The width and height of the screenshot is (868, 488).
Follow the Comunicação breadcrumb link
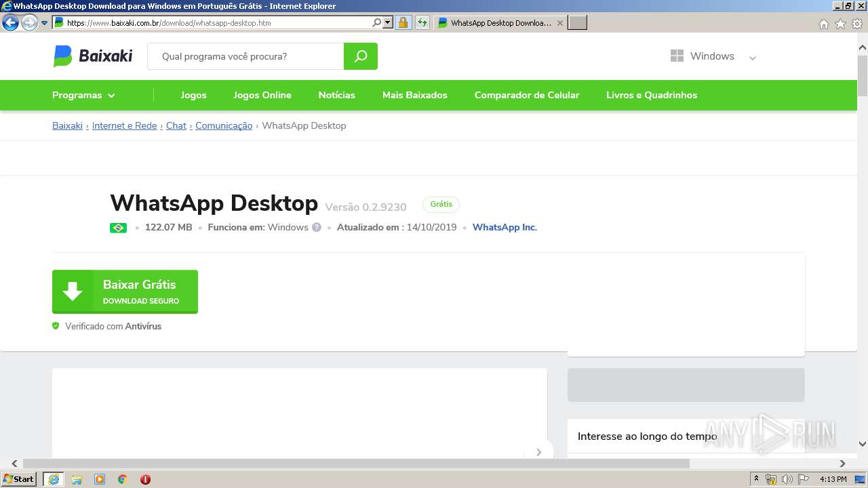[224, 125]
